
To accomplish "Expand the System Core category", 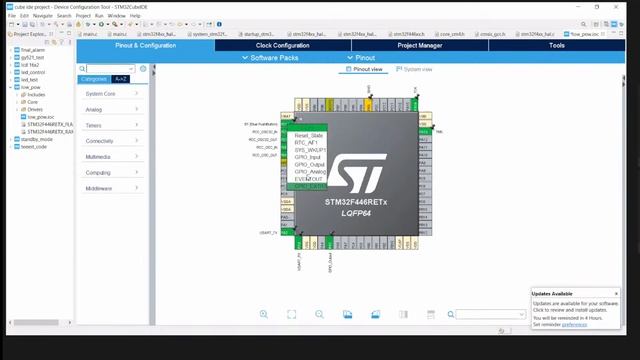I will click(x=112, y=93).
